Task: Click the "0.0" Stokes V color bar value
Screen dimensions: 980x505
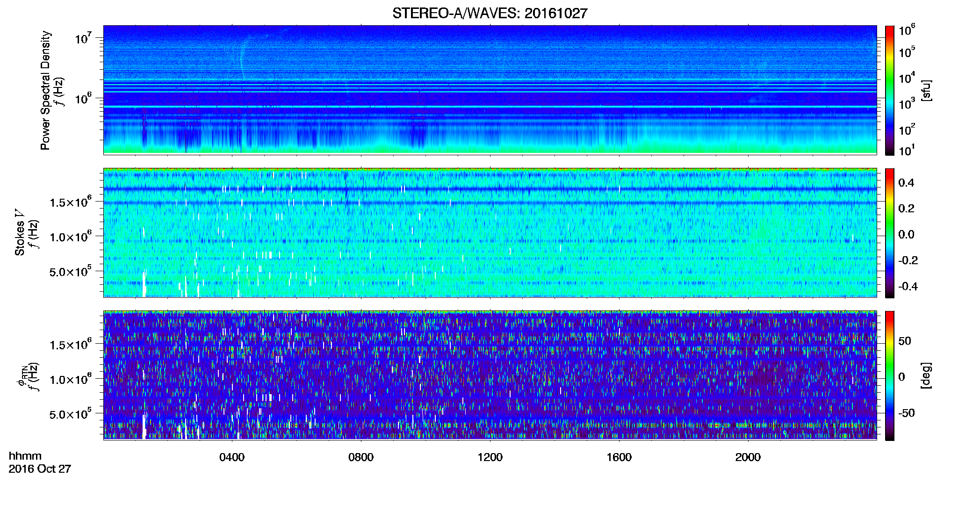Action: (906, 235)
